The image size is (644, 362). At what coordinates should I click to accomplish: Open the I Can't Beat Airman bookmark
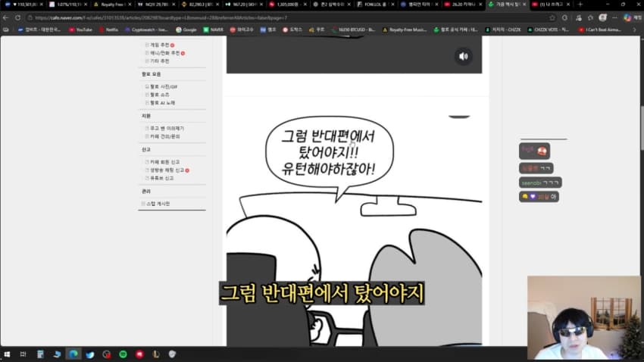(x=600, y=30)
